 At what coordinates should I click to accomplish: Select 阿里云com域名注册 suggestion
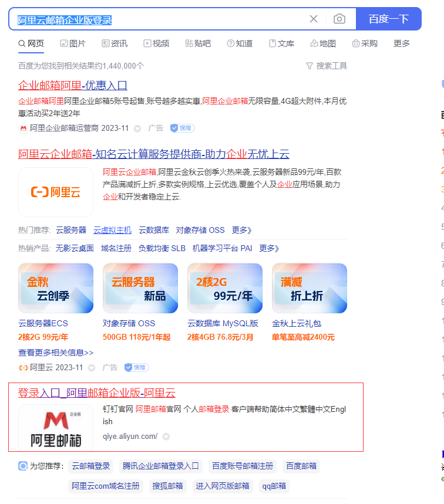(106, 486)
